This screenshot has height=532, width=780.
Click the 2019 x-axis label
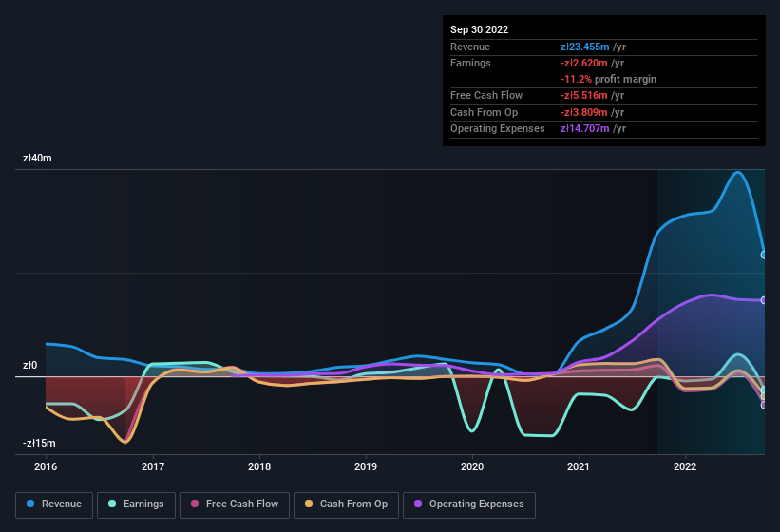pyautogui.click(x=366, y=466)
